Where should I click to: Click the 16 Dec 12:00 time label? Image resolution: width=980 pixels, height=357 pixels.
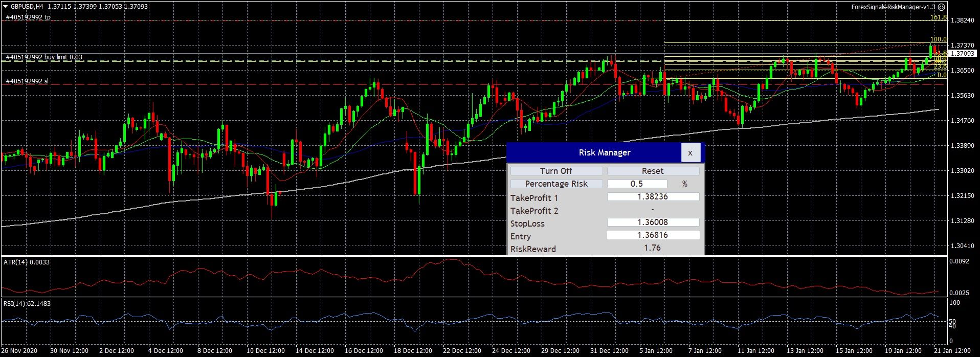point(364,351)
